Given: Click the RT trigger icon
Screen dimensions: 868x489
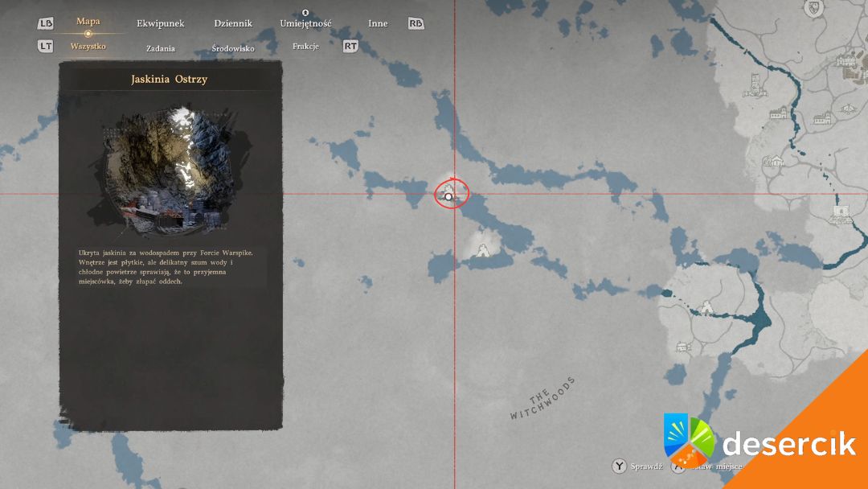Looking at the screenshot, I should tap(350, 47).
